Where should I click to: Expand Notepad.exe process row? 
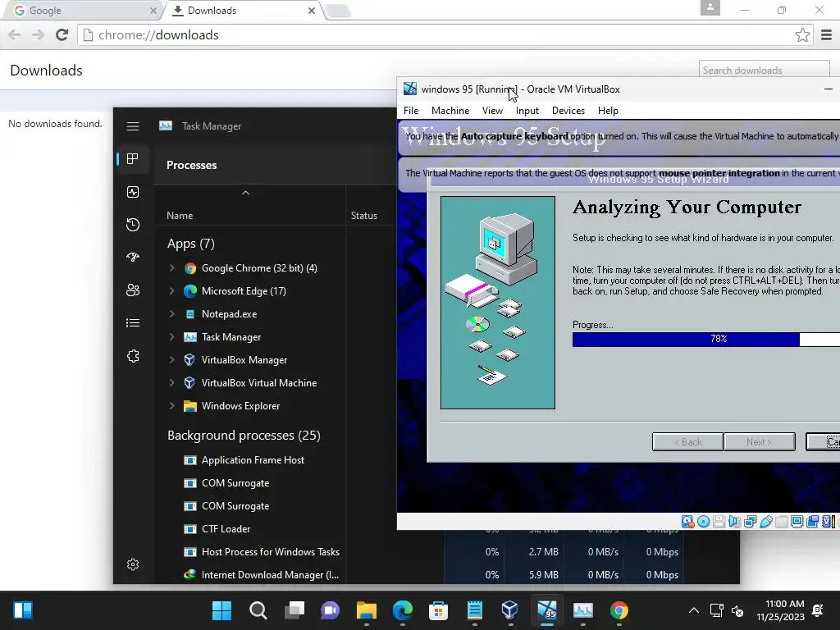point(171,314)
